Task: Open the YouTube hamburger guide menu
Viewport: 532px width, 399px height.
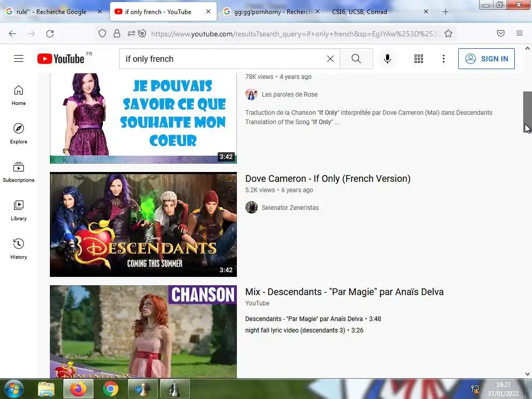Action: [x=19, y=59]
